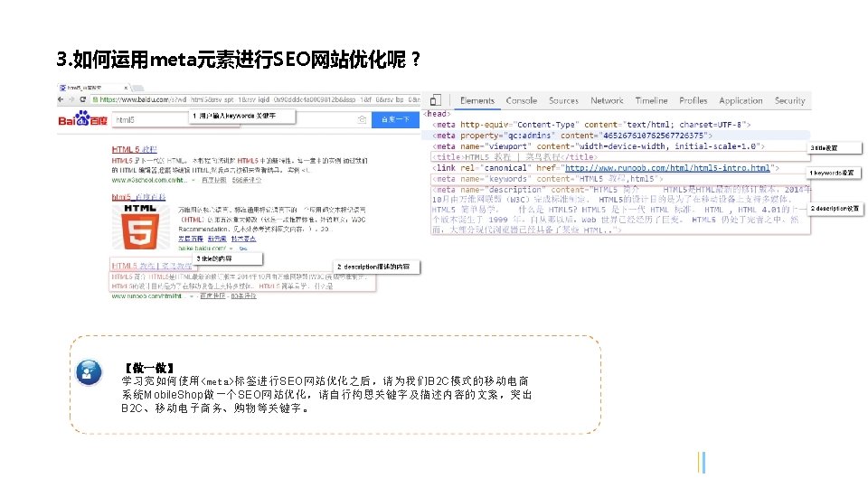Click the runoob canonical href link
This screenshot has width=868, height=488.
click(667, 168)
